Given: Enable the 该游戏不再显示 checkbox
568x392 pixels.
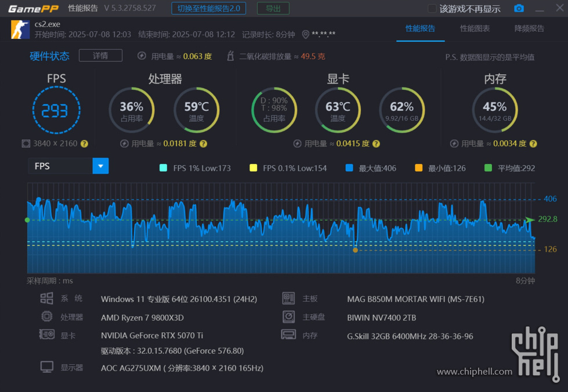Looking at the screenshot, I should point(432,8).
